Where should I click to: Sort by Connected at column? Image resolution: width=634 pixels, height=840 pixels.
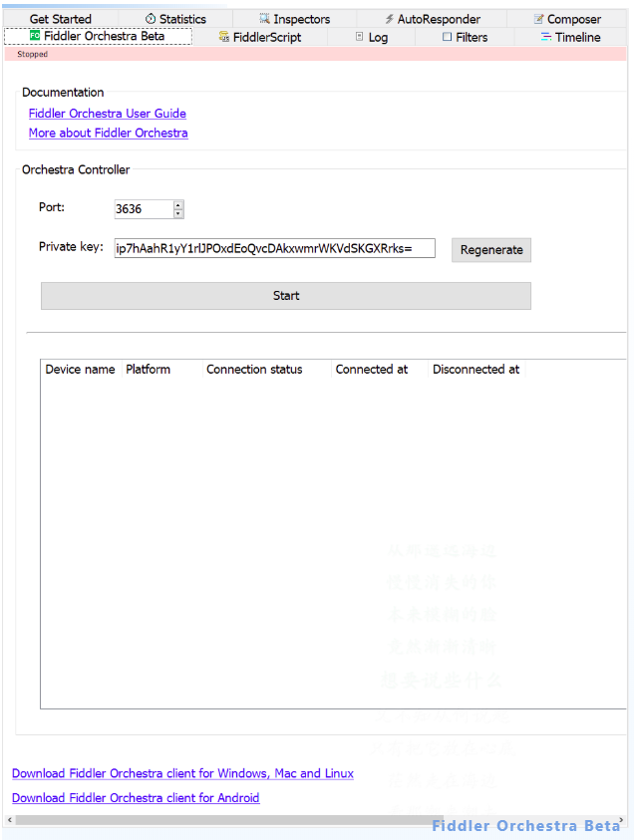380,369
